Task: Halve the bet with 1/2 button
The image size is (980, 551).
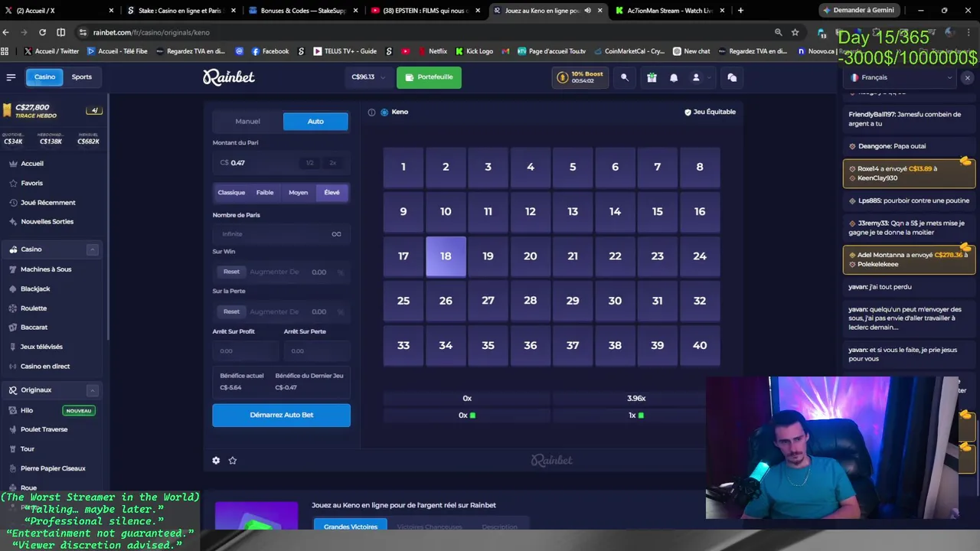Action: tap(309, 163)
